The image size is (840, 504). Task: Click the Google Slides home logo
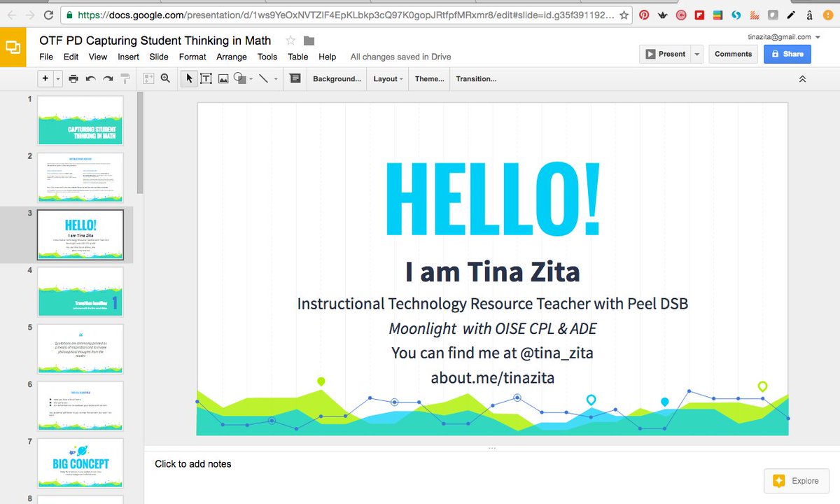[x=13, y=48]
